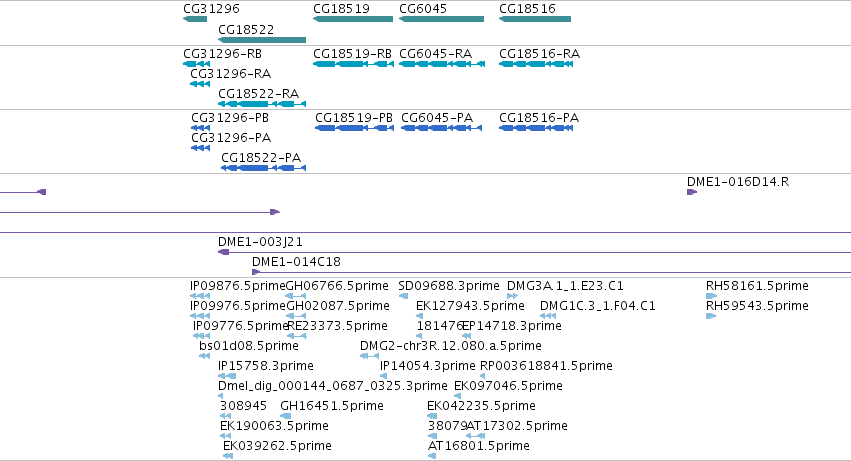This screenshot has height=461, width=851.
Task: Select the CG18519 gene bar
Action: pyautogui.click(x=353, y=19)
